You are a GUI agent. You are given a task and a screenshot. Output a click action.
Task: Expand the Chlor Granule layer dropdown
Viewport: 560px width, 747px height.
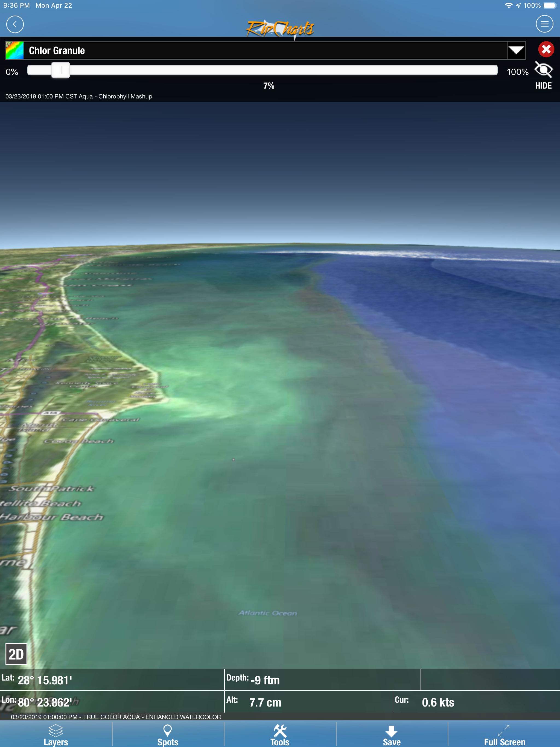516,50
